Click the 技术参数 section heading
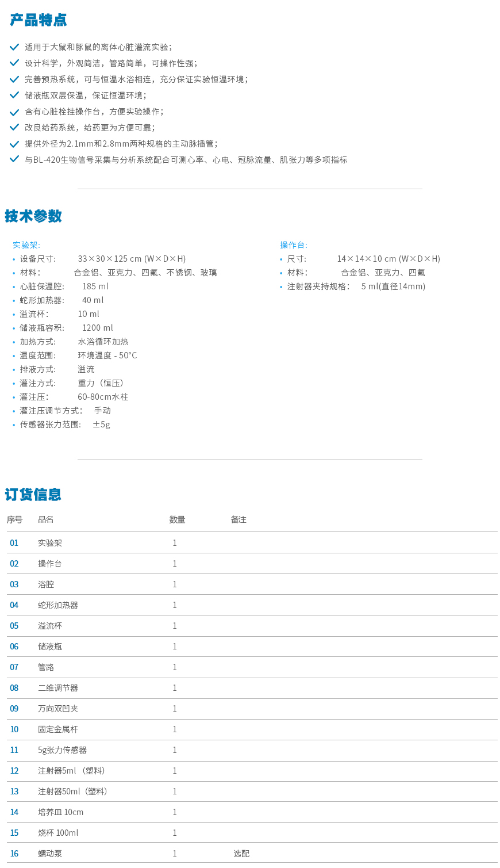This screenshot has height=868, width=500. tap(33, 216)
